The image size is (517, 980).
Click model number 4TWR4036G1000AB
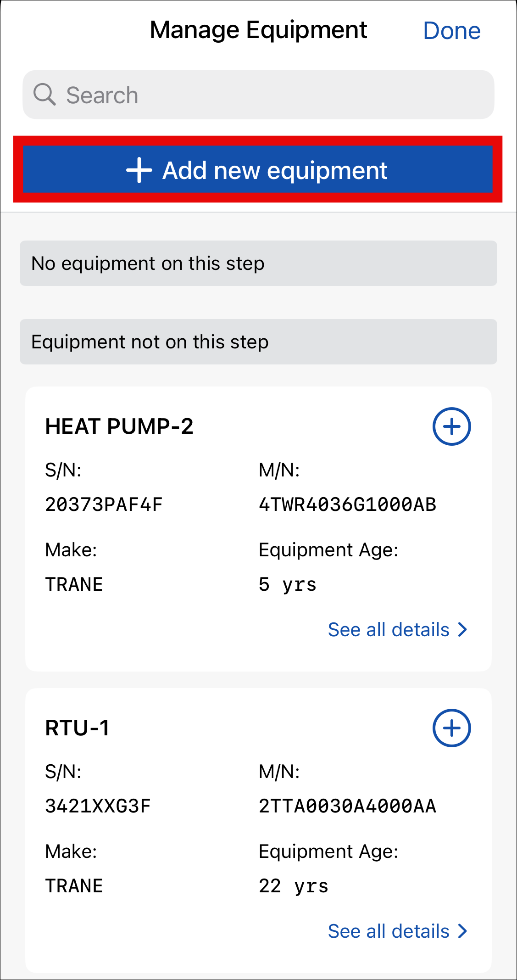[x=347, y=504]
